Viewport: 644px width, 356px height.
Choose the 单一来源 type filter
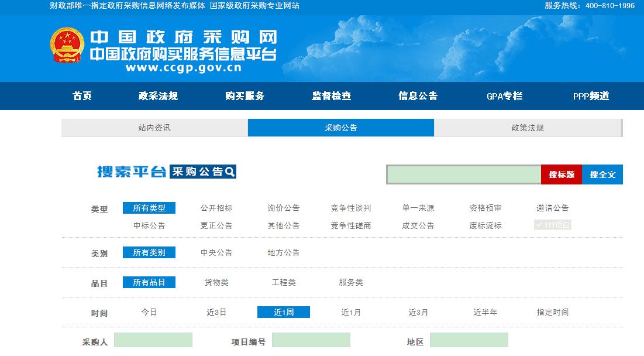[x=419, y=207]
